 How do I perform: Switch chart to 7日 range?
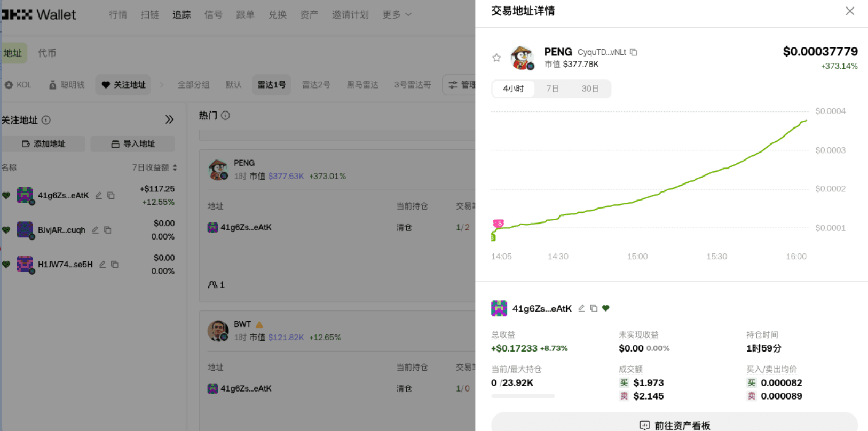[553, 89]
